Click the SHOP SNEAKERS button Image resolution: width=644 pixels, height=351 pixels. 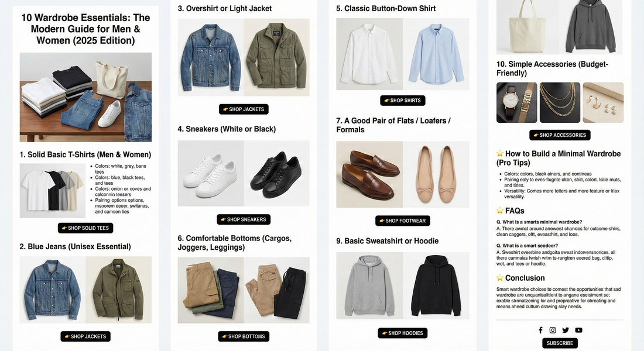[x=244, y=219]
